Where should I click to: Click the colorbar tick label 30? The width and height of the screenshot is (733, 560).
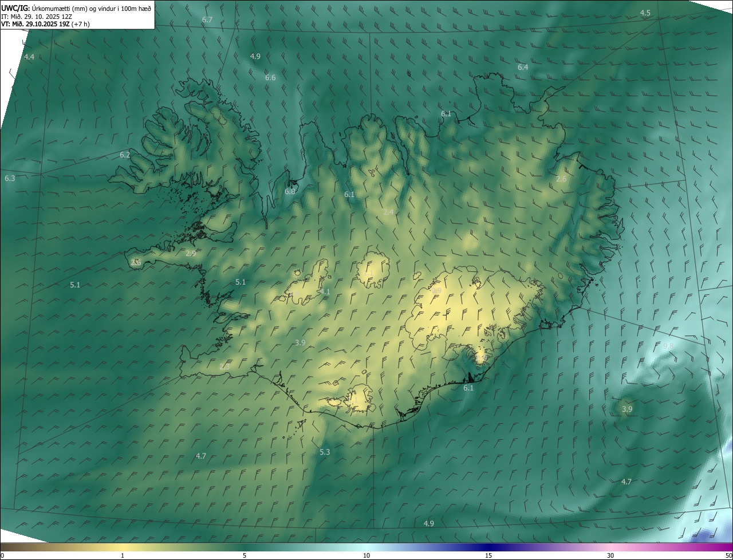(x=610, y=555)
